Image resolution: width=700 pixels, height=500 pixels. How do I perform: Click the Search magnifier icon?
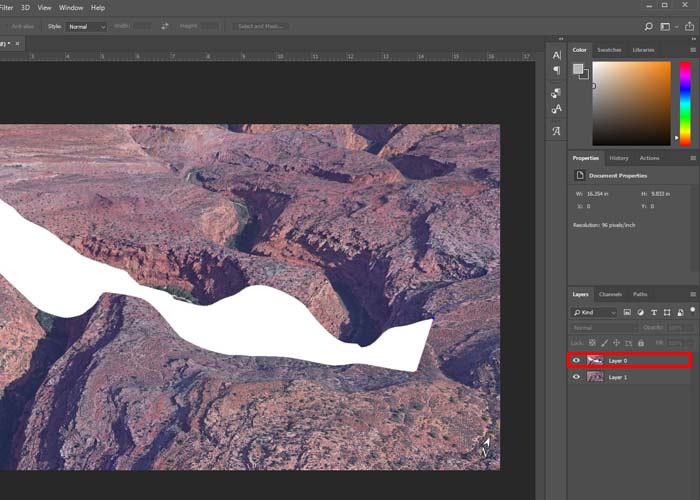(649, 26)
